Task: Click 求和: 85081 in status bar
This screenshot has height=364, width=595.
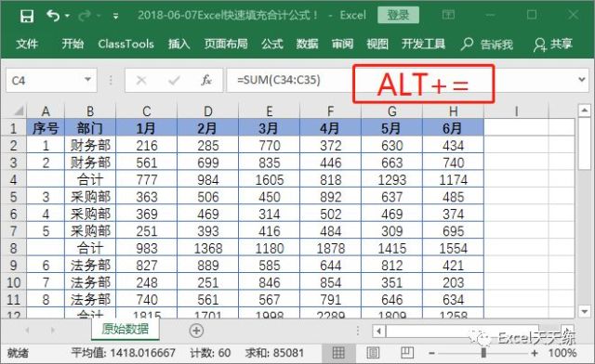Action: 274,353
